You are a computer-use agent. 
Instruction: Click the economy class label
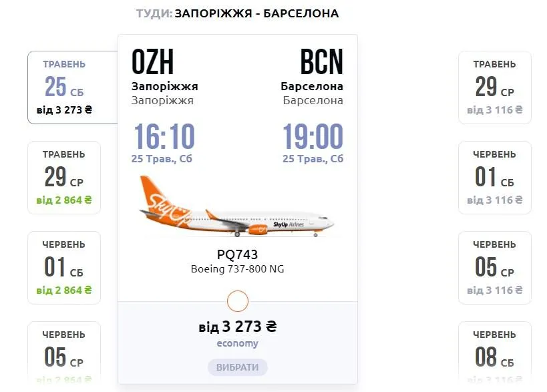237,343
